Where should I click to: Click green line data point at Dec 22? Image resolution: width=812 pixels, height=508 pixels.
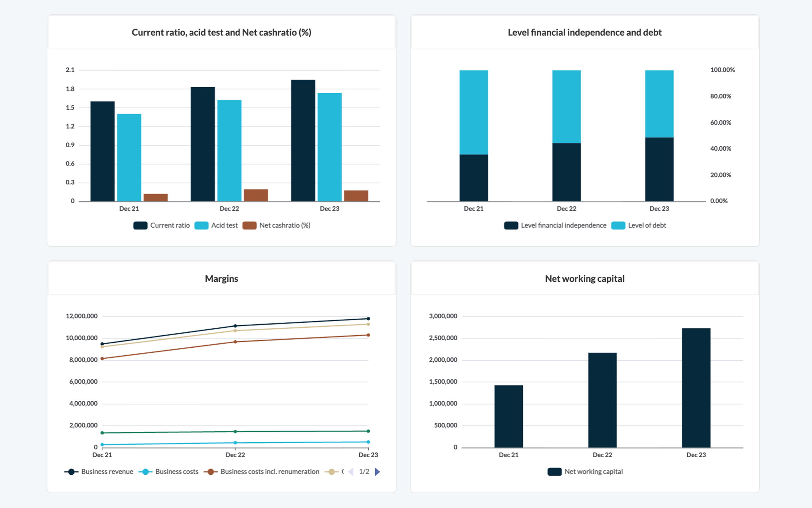click(235, 432)
